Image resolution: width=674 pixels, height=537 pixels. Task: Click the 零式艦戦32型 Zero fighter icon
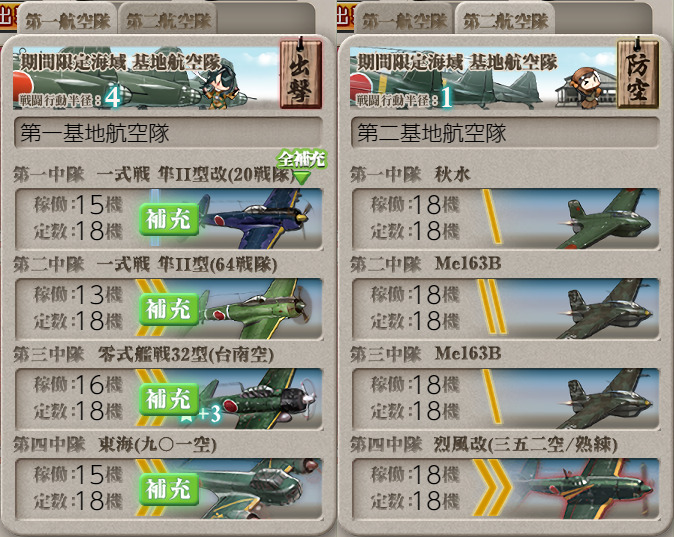[260, 399]
